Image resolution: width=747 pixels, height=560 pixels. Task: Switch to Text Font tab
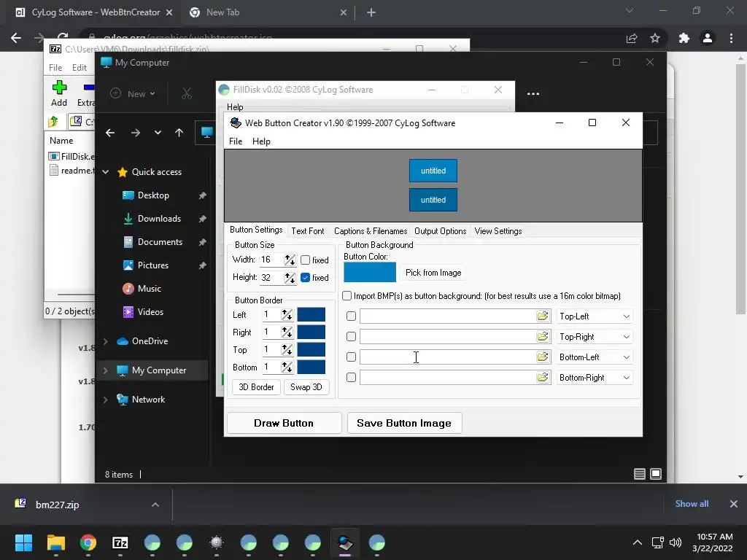coord(308,231)
